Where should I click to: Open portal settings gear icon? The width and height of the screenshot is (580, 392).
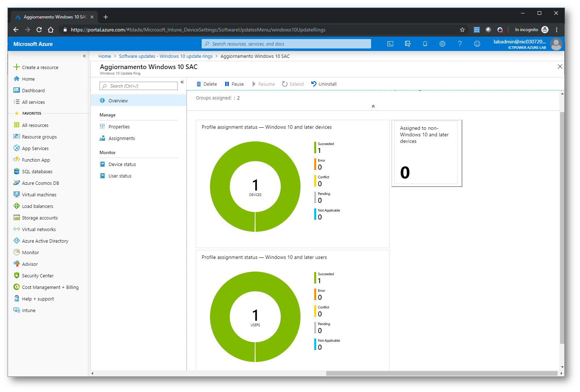[x=442, y=44]
